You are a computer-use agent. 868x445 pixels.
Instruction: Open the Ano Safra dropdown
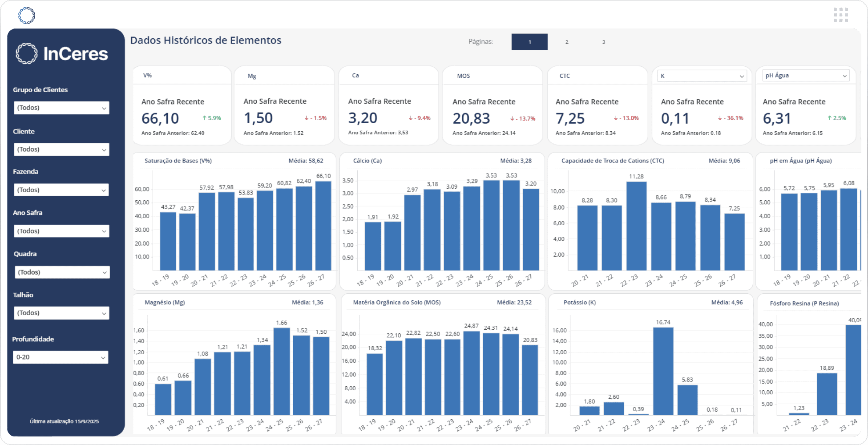(x=61, y=231)
